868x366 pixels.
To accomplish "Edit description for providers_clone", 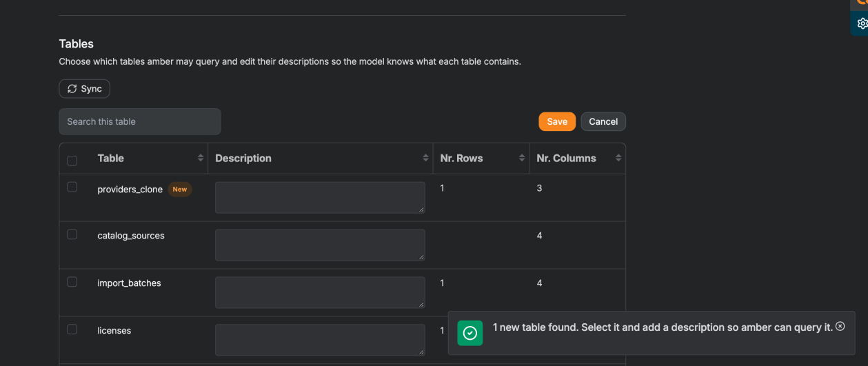I will (320, 198).
